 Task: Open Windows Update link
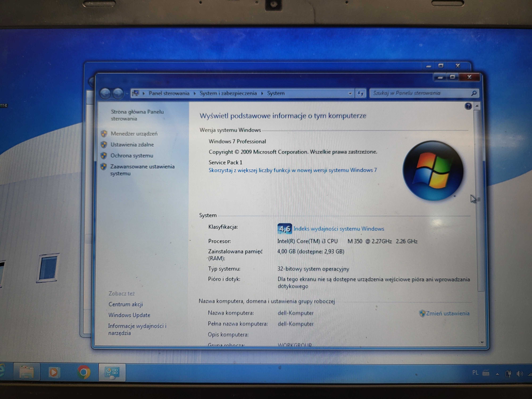click(129, 315)
